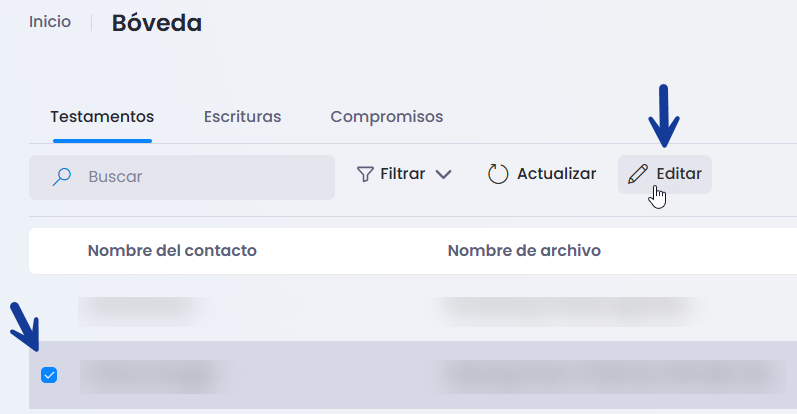Screen dimensions: 797x414
Task: Sort by Nombre de archivo column
Action: pos(524,251)
